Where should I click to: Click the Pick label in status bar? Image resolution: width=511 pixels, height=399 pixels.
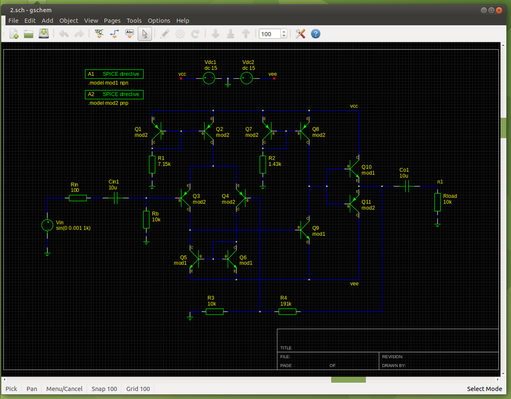[11, 389]
